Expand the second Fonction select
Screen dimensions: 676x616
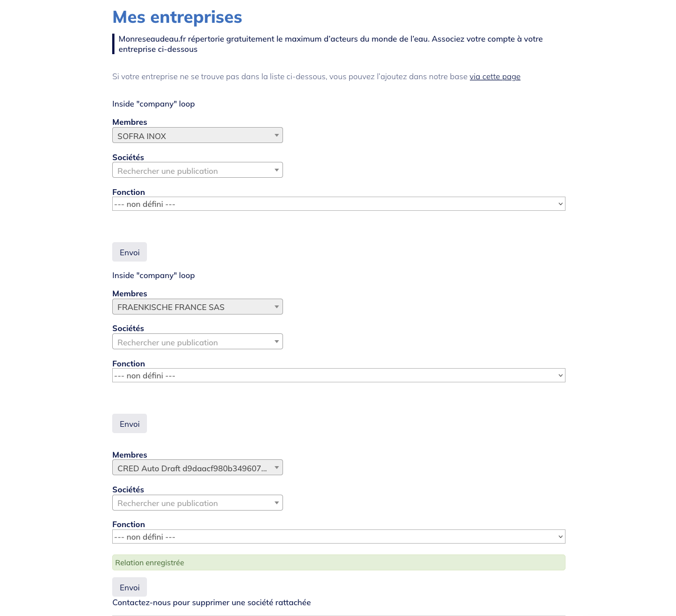pos(339,376)
